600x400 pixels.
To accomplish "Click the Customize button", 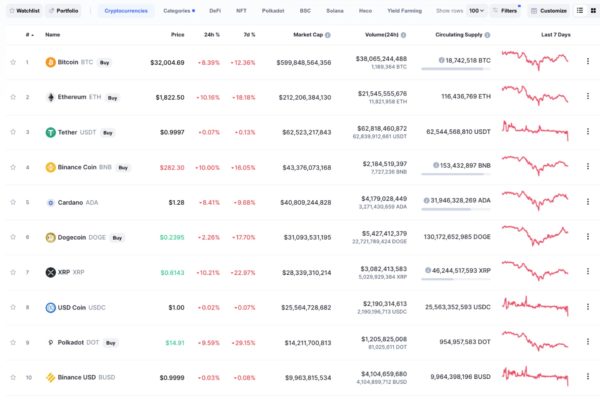I will click(549, 11).
